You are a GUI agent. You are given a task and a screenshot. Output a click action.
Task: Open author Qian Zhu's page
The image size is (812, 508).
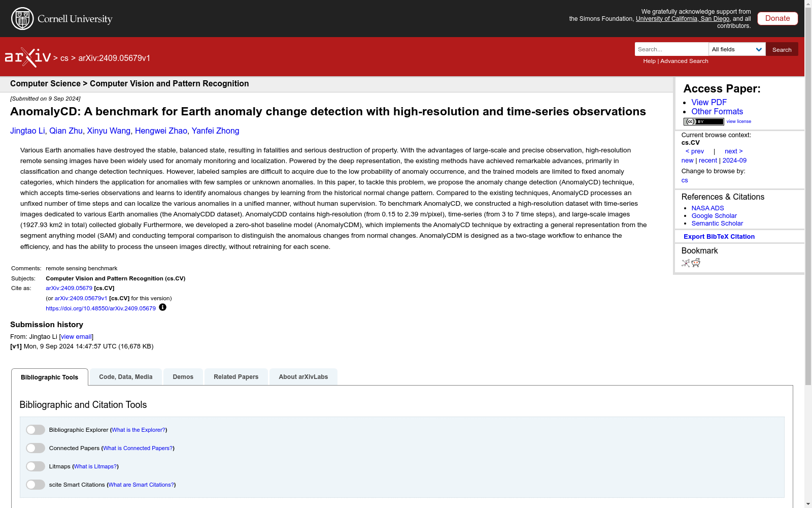point(66,131)
